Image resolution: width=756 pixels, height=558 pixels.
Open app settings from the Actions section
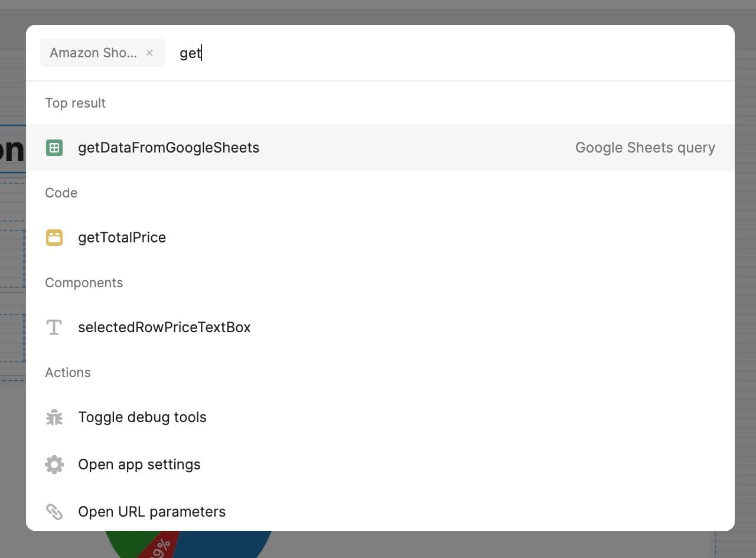coord(139,464)
